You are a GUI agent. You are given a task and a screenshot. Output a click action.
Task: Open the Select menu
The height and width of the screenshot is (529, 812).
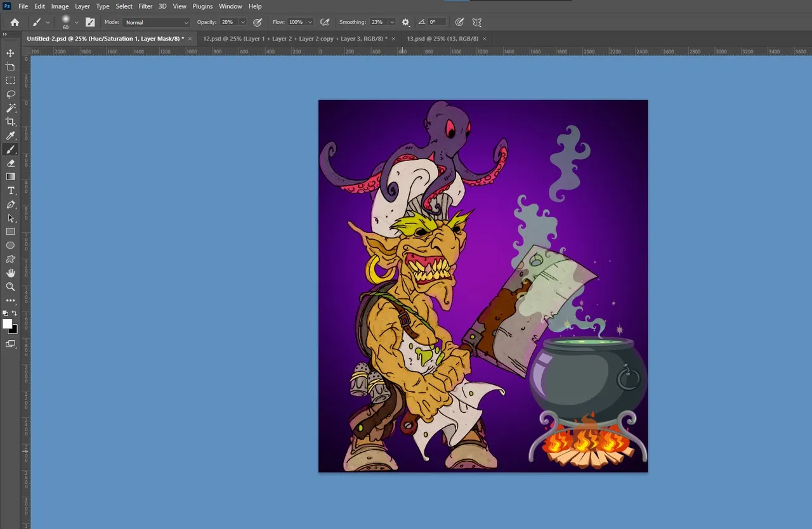(x=124, y=6)
